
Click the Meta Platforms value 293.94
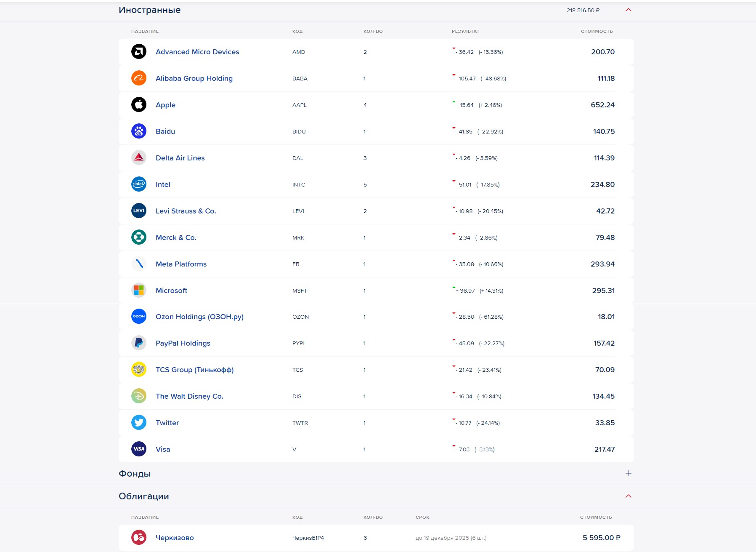tap(602, 264)
